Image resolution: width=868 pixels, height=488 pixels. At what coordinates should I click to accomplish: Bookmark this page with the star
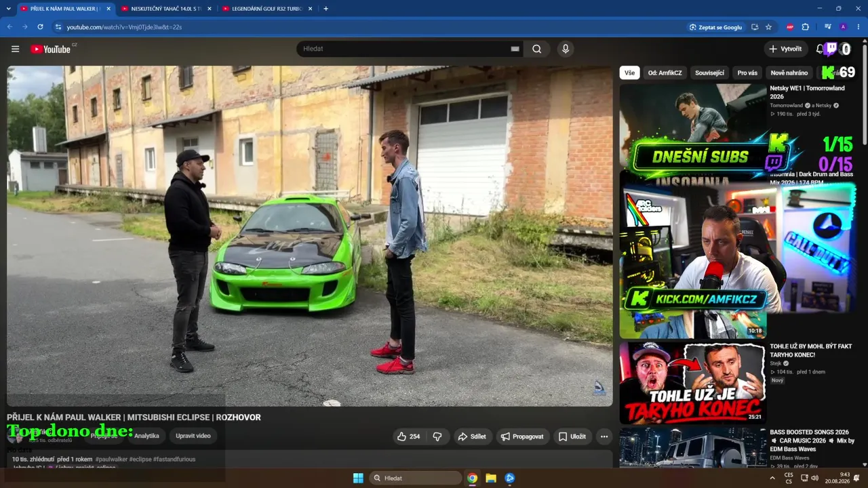point(768,27)
